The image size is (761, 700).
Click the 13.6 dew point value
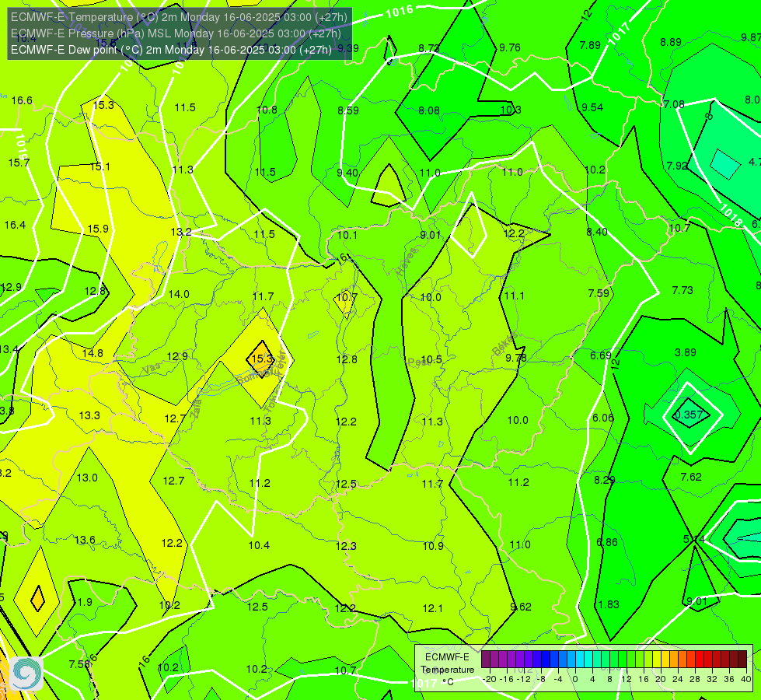click(x=85, y=540)
